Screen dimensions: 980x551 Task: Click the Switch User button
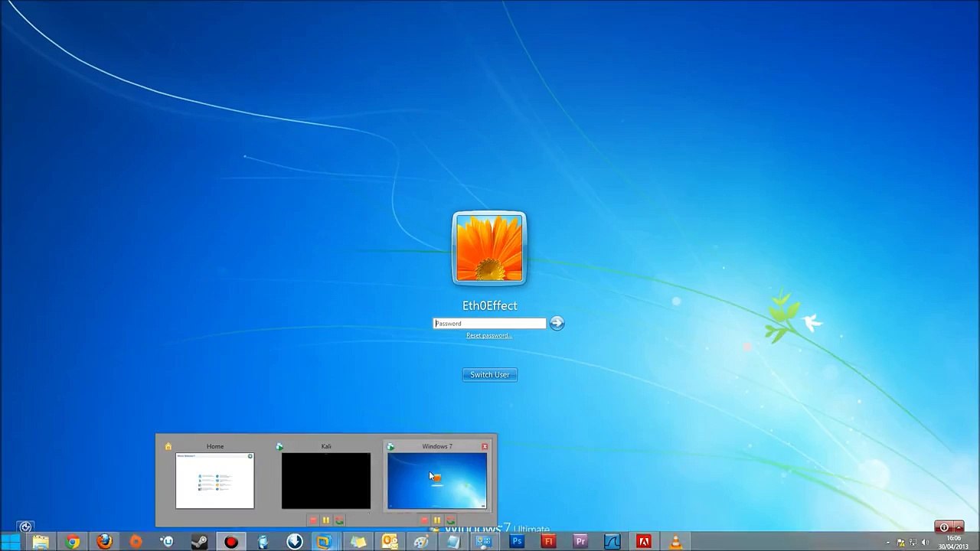coord(490,374)
